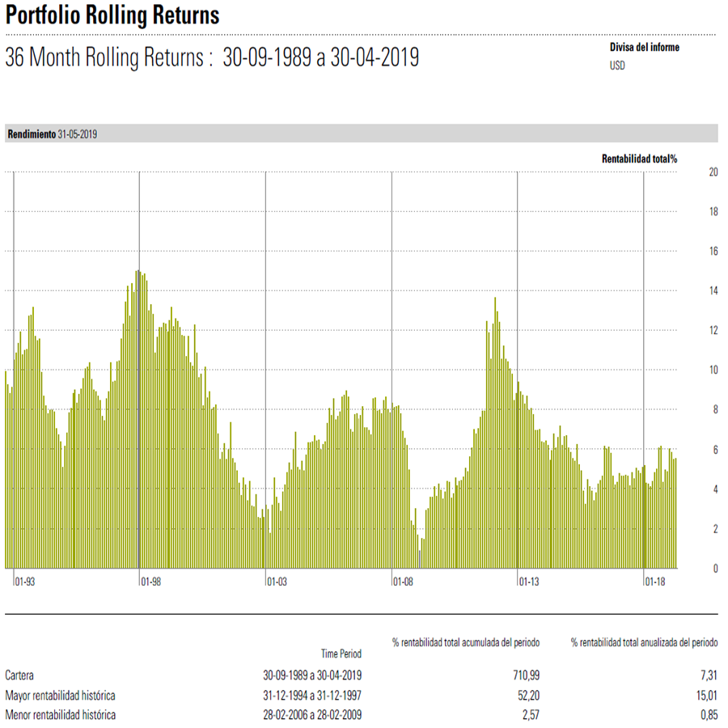Click the Rentabilidad total% axis title
This screenshot has width=728, height=728.
tap(639, 159)
